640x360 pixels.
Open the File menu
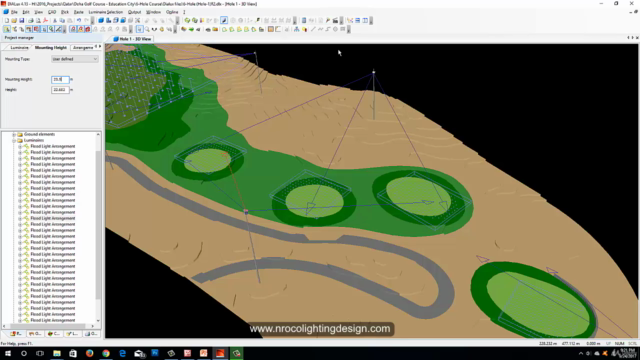pos(14,12)
